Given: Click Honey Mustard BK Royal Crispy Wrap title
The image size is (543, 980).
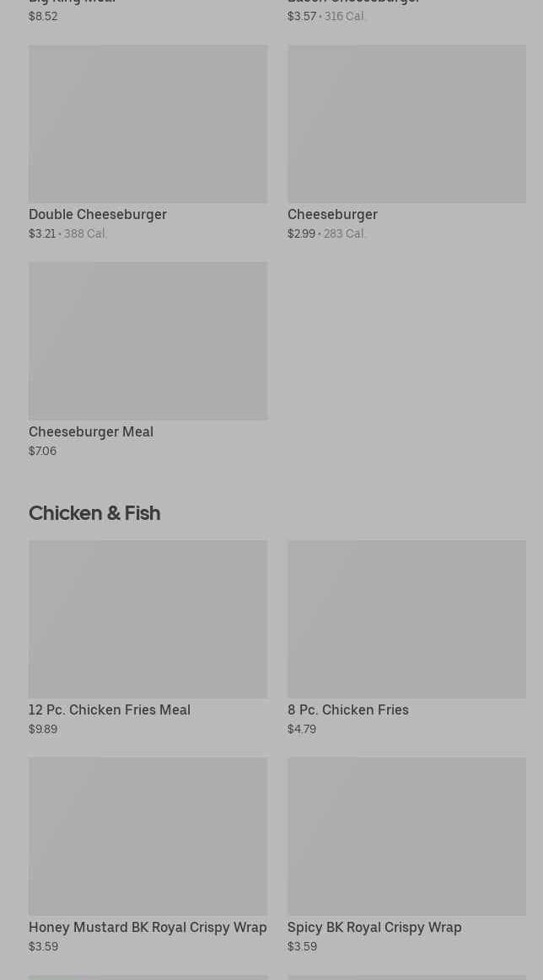Looking at the screenshot, I should (148, 928).
